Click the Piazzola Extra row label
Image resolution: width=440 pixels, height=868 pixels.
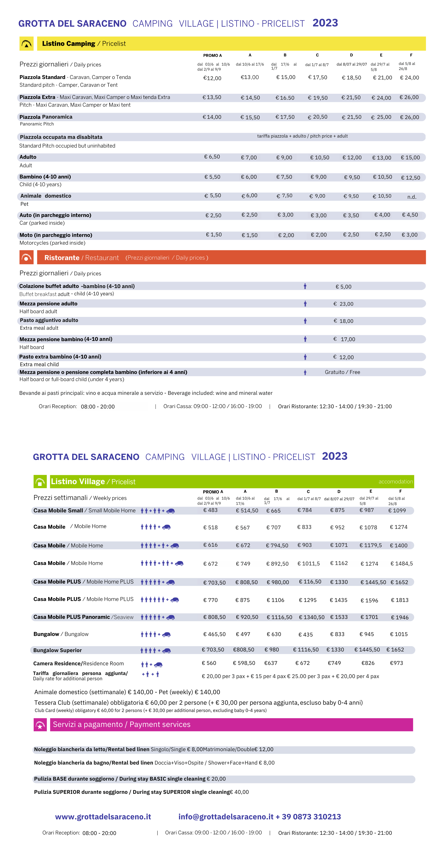(95, 97)
